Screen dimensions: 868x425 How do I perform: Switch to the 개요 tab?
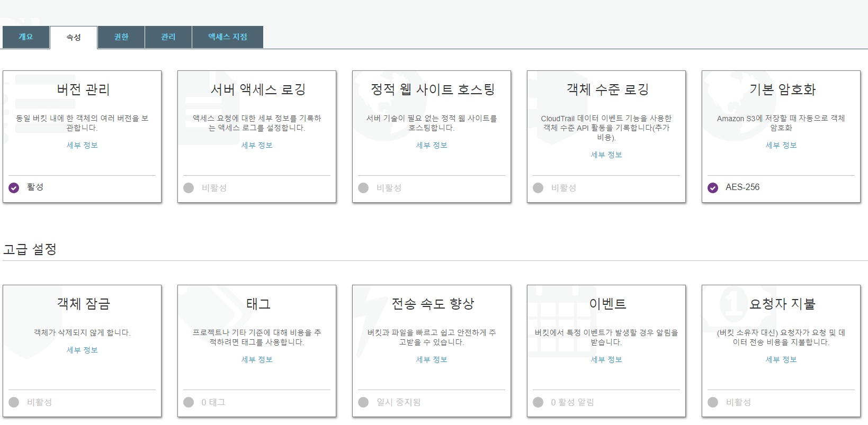[x=26, y=37]
